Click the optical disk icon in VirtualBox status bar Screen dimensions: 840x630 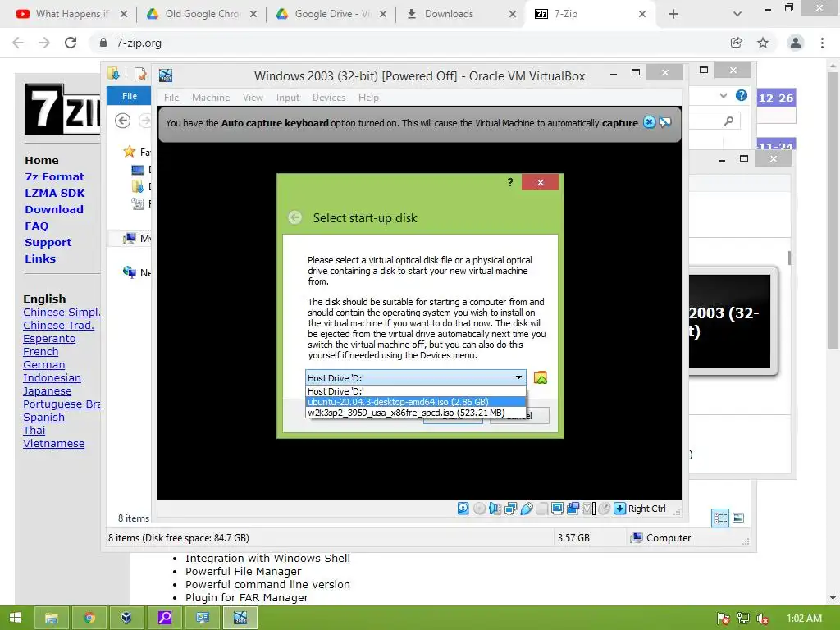[x=479, y=509]
